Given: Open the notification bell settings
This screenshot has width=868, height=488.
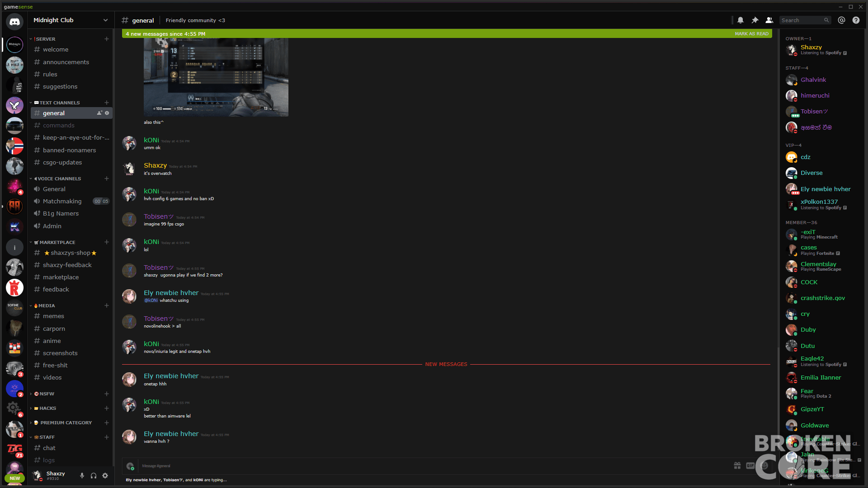Looking at the screenshot, I should [x=741, y=20].
